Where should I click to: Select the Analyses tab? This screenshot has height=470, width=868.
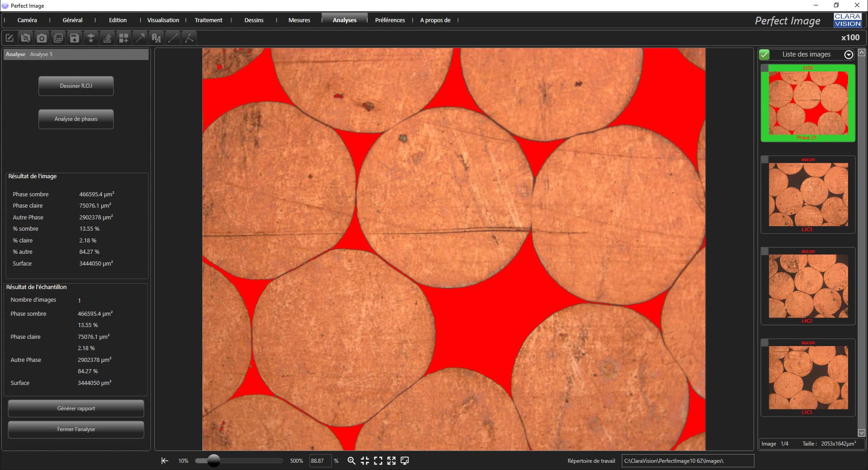coord(344,20)
